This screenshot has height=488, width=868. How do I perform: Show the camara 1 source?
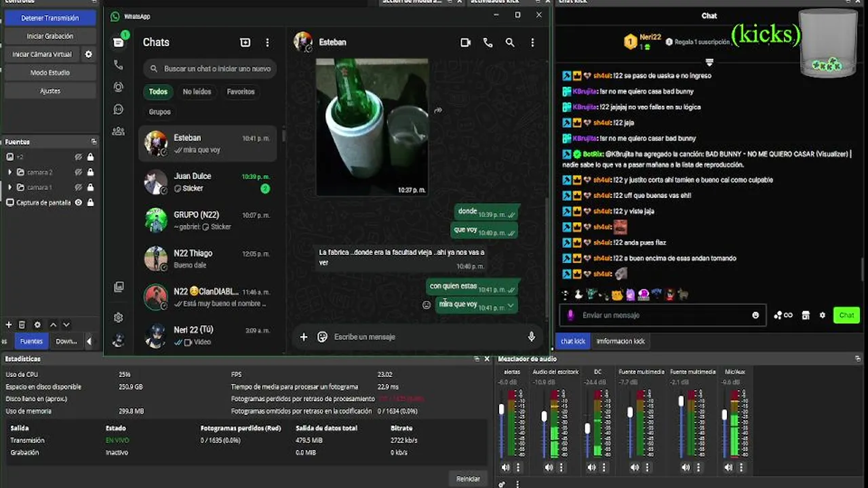click(79, 188)
